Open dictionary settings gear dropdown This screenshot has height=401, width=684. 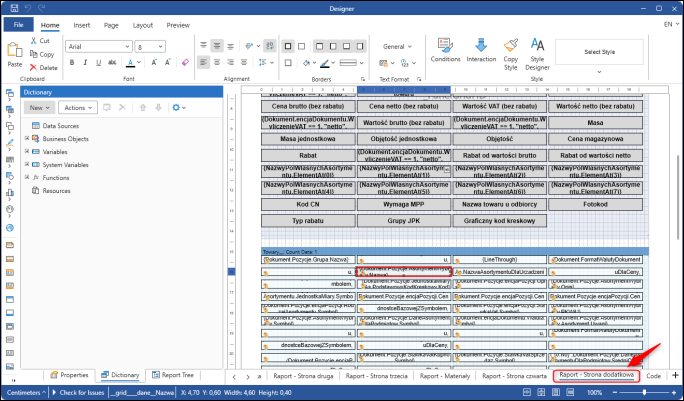[178, 107]
